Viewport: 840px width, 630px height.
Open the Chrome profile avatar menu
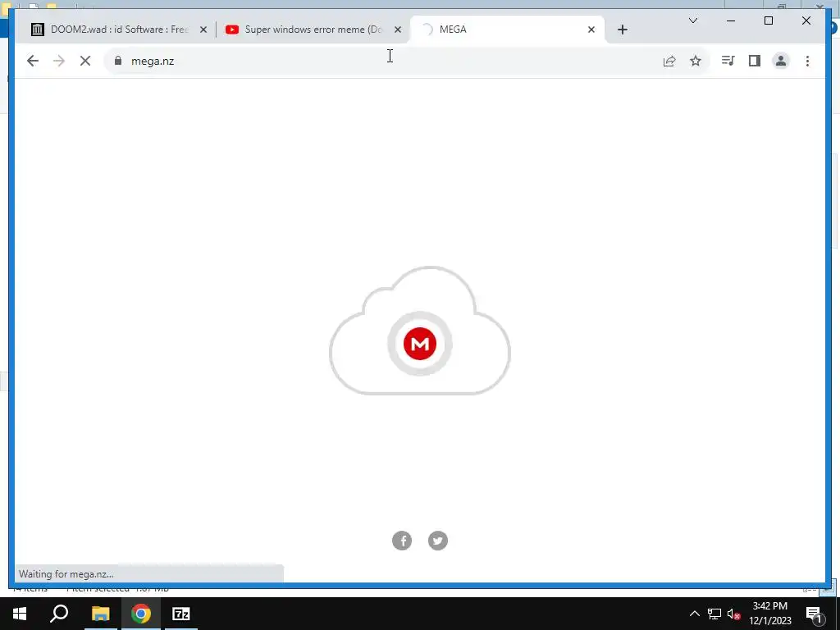coord(781,61)
